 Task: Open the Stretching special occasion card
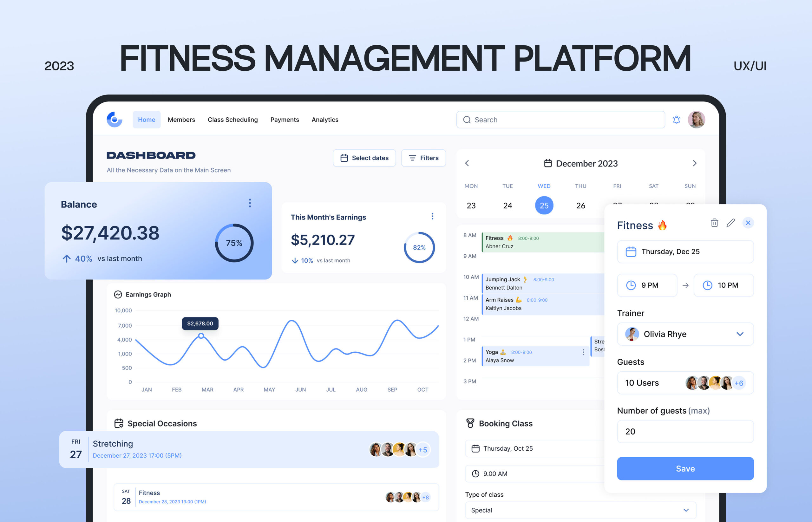point(249,449)
